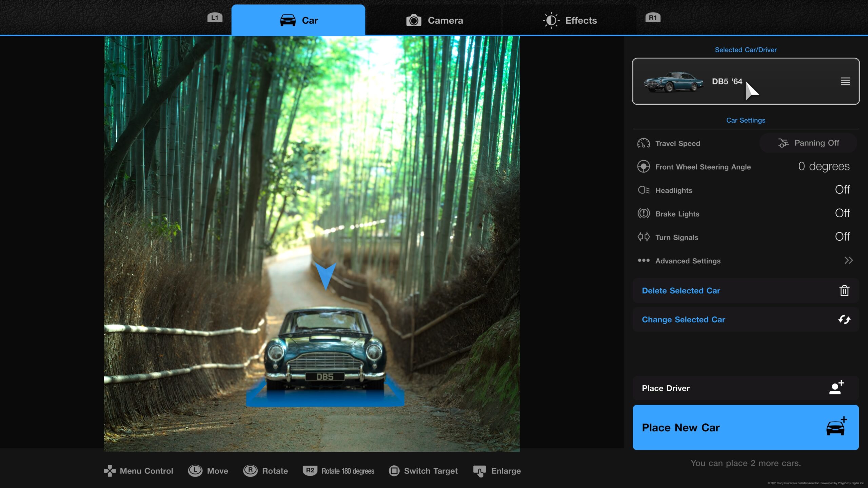
Task: Open the Effects tab
Action: pos(570,20)
